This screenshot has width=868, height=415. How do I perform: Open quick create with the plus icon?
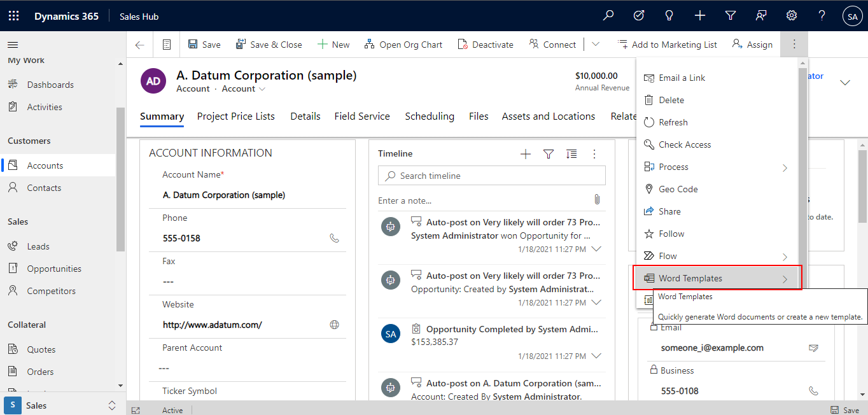point(699,15)
